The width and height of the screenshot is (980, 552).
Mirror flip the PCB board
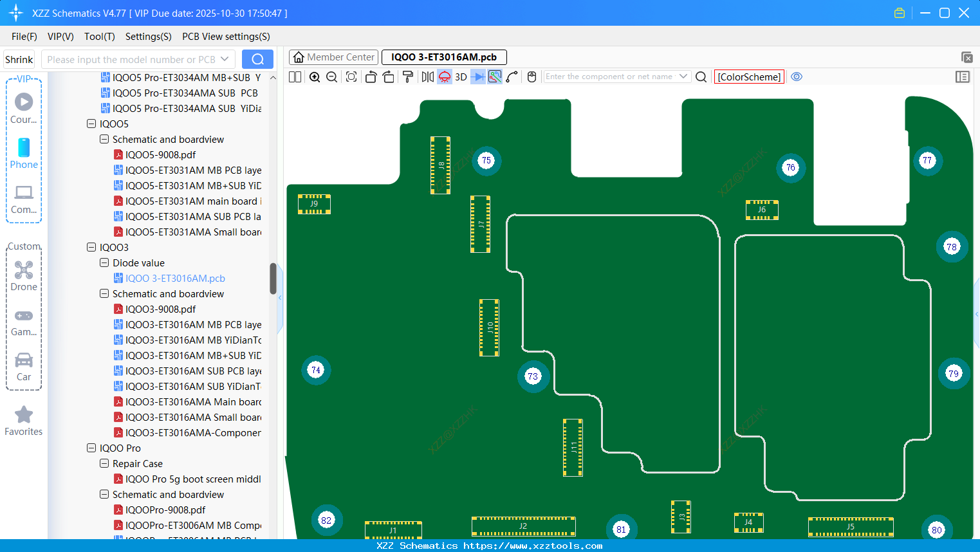tap(428, 77)
